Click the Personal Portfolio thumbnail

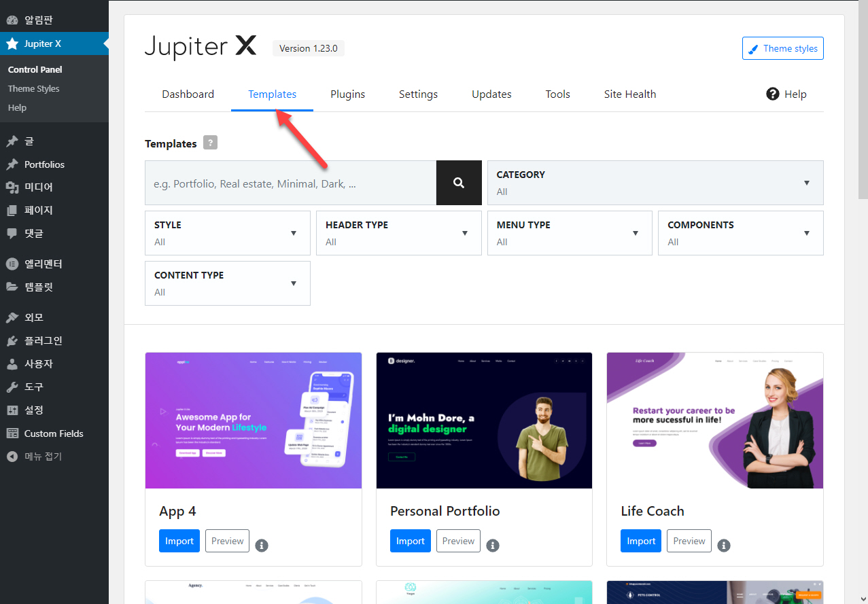pos(484,421)
